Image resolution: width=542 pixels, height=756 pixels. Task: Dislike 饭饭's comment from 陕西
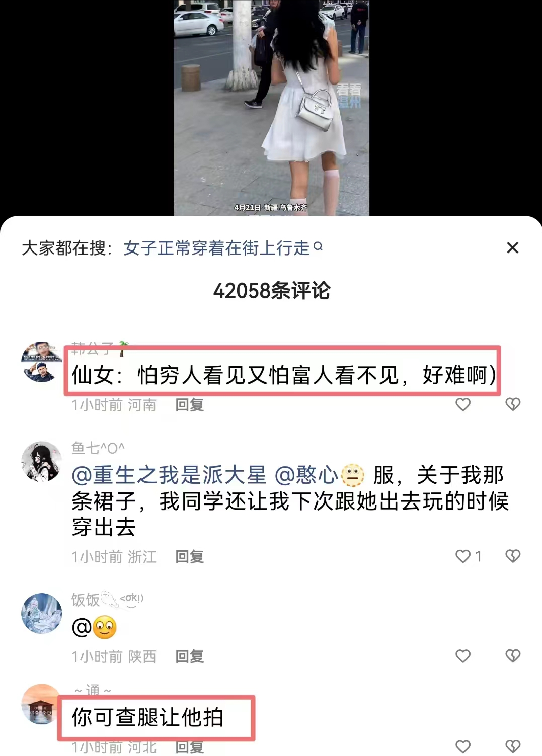tap(512, 656)
